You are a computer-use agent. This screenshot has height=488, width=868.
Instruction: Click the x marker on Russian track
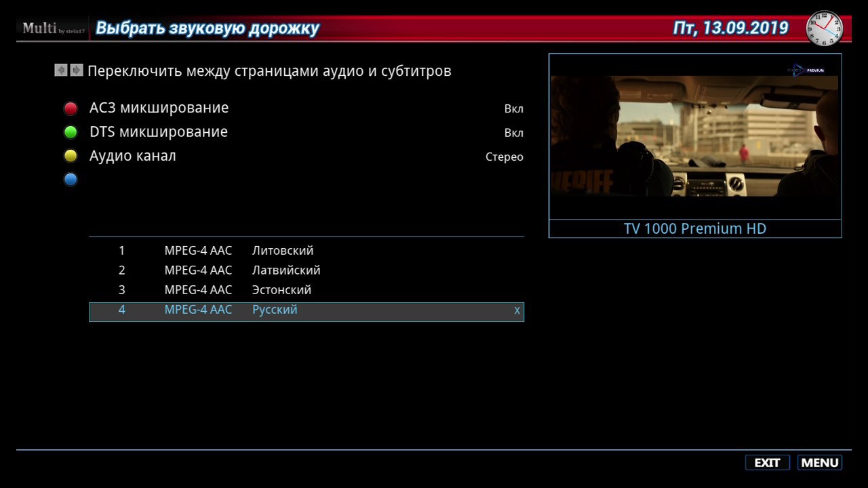click(x=517, y=310)
